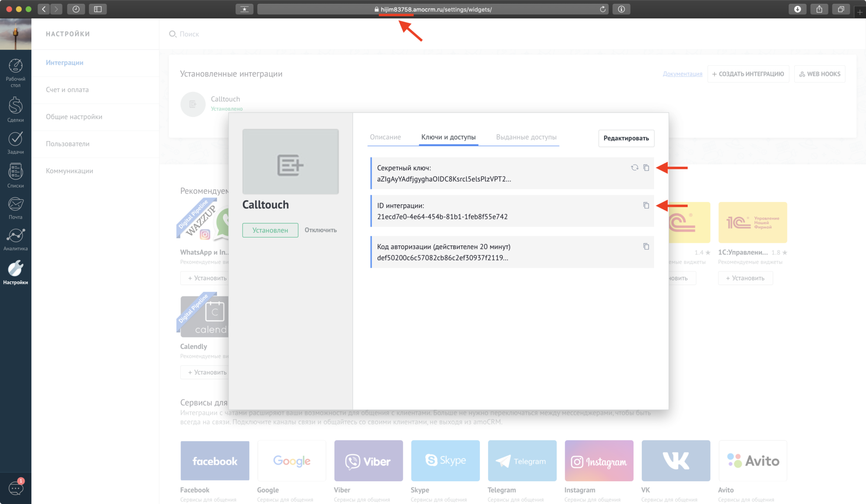Click the account avatar picture
Image resolution: width=866 pixels, height=504 pixels.
[x=16, y=34]
